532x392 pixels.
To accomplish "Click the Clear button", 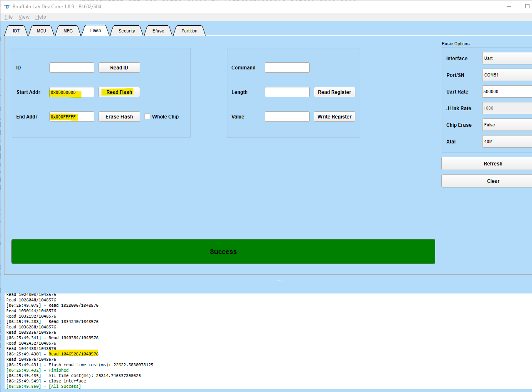I will tap(487, 181).
